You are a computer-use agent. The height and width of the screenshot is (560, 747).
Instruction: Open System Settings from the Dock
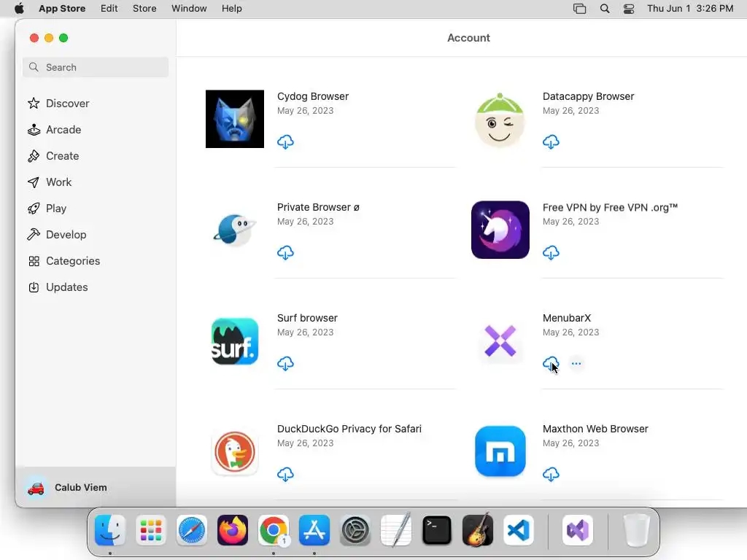355,530
